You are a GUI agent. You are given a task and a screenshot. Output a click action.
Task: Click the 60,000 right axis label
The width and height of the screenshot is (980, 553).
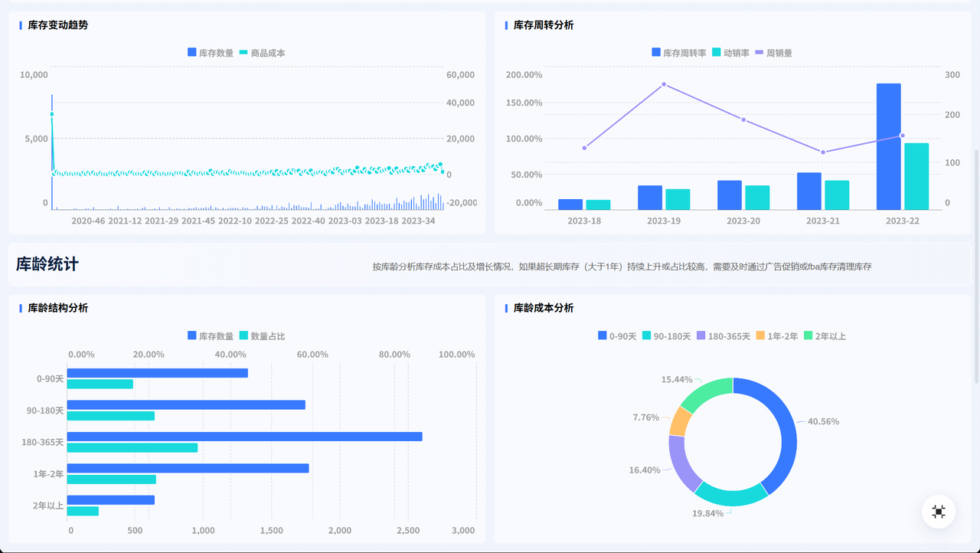click(x=461, y=75)
